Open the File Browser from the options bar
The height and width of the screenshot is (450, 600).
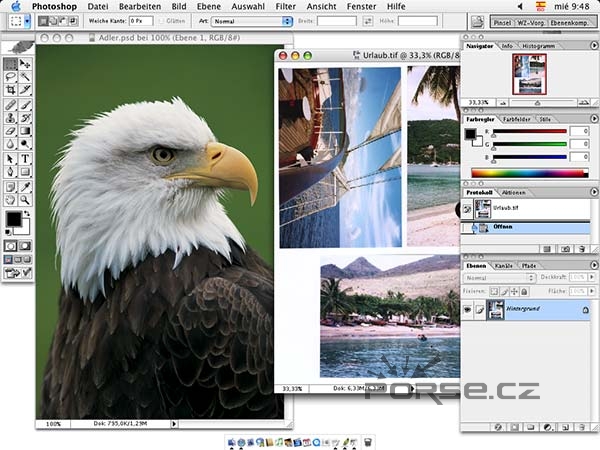coord(477,21)
